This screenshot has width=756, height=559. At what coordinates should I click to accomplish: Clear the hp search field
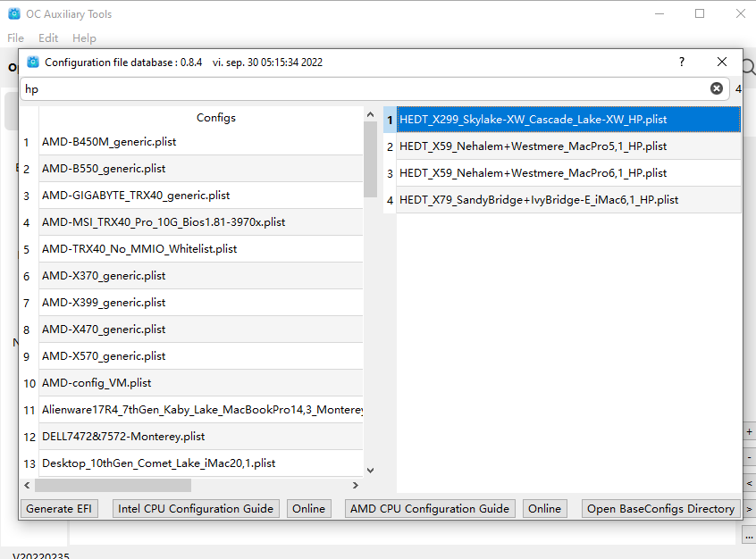click(717, 88)
